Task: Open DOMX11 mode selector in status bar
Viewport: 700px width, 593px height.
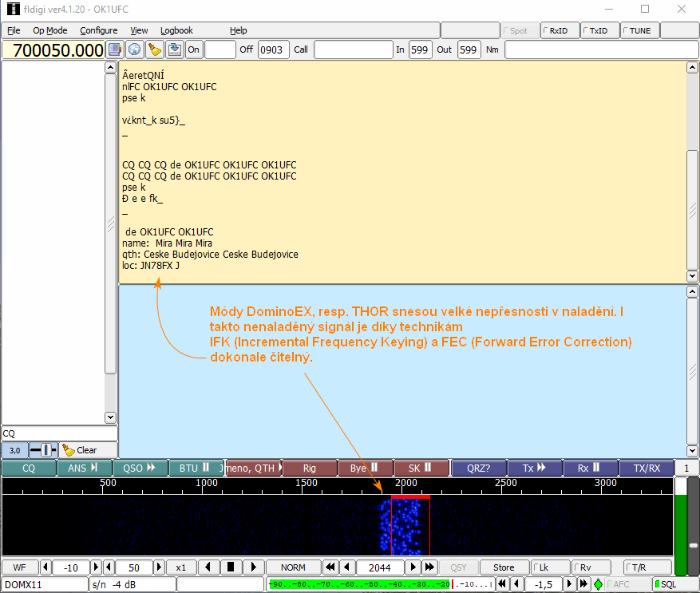Action: point(45,584)
